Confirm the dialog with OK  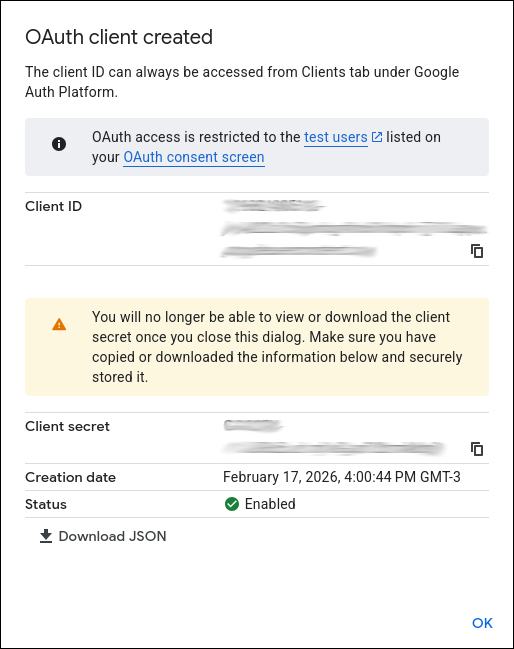point(482,623)
